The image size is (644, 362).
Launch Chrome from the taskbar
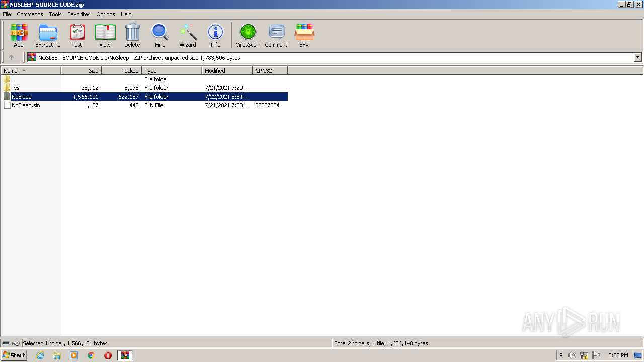pos(91,355)
